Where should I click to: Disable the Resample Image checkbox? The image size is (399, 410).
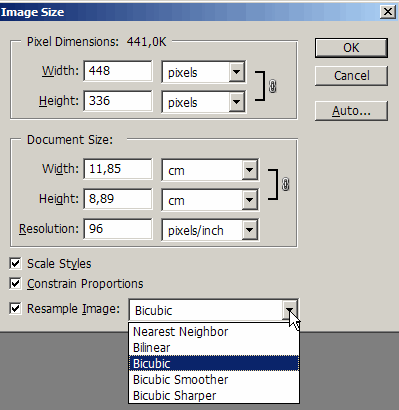(x=15, y=308)
